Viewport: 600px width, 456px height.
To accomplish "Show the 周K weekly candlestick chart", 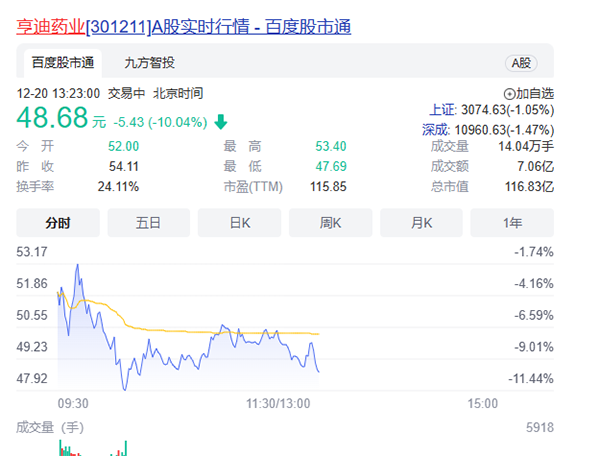I will tap(331, 222).
